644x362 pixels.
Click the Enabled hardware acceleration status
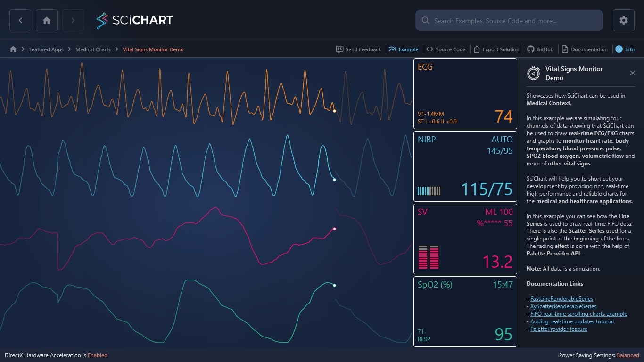(x=98, y=355)
